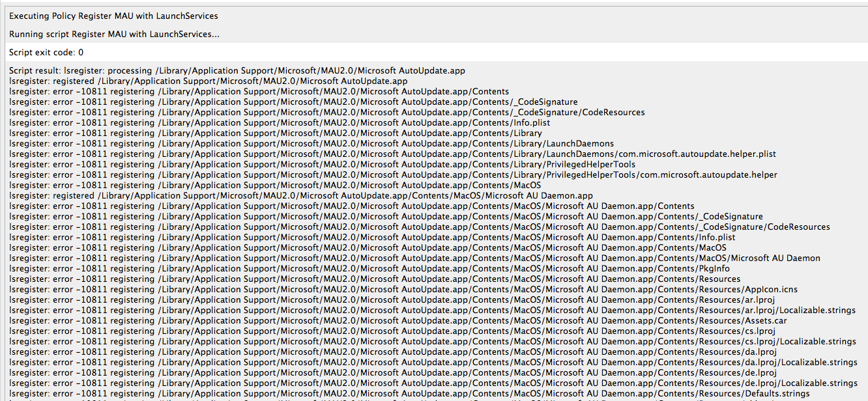Click the error line ending in 'AutoUpdate.app/Contents/Info.plist'

click(x=280, y=122)
